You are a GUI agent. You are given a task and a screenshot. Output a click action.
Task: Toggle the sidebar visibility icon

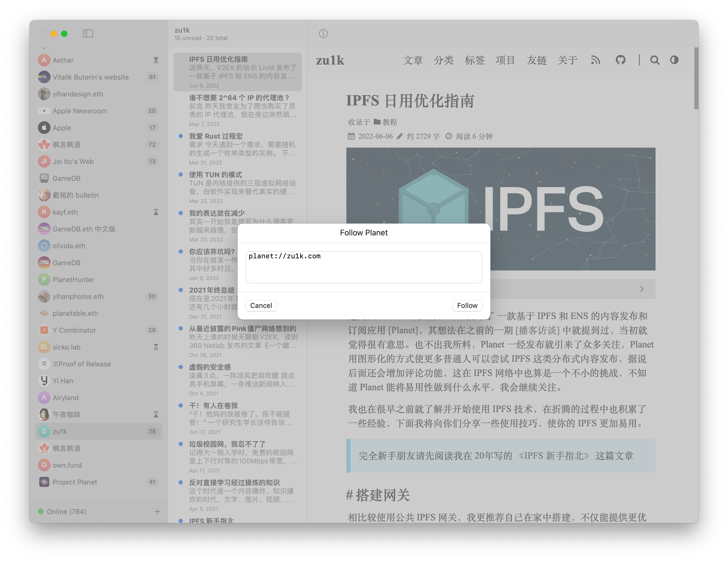pos(88,33)
